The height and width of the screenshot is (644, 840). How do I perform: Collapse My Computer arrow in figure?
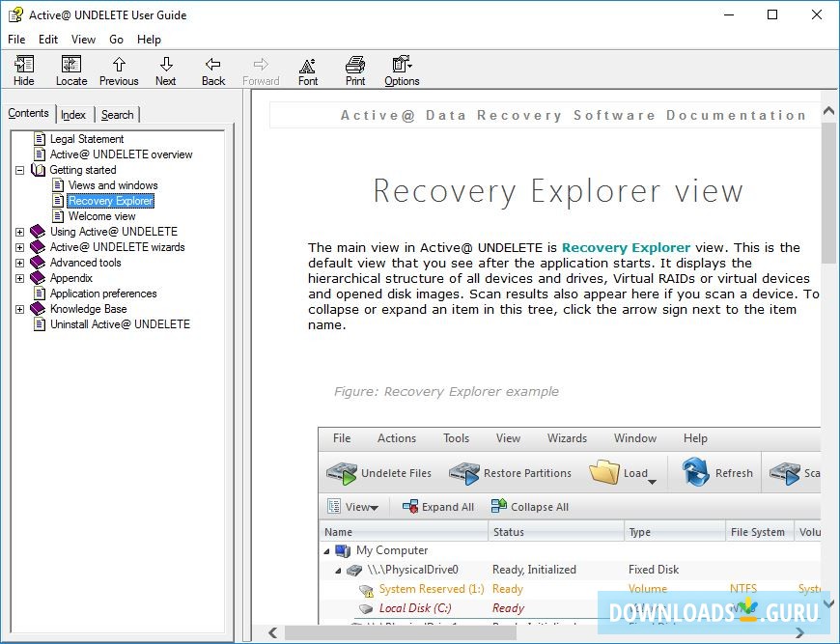pos(326,551)
